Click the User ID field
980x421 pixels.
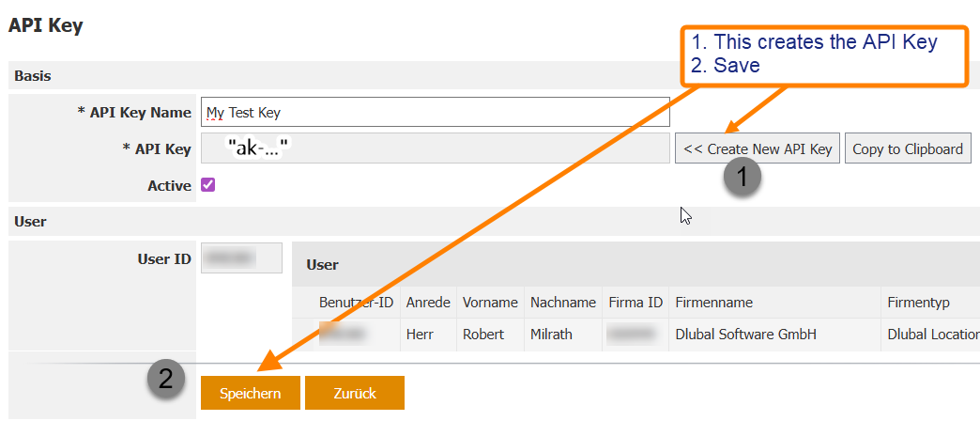tap(241, 257)
